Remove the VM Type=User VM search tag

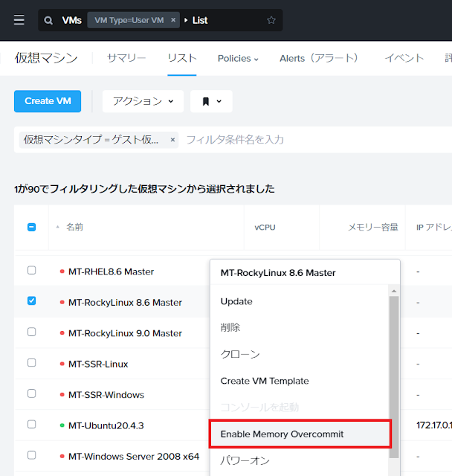(x=173, y=20)
